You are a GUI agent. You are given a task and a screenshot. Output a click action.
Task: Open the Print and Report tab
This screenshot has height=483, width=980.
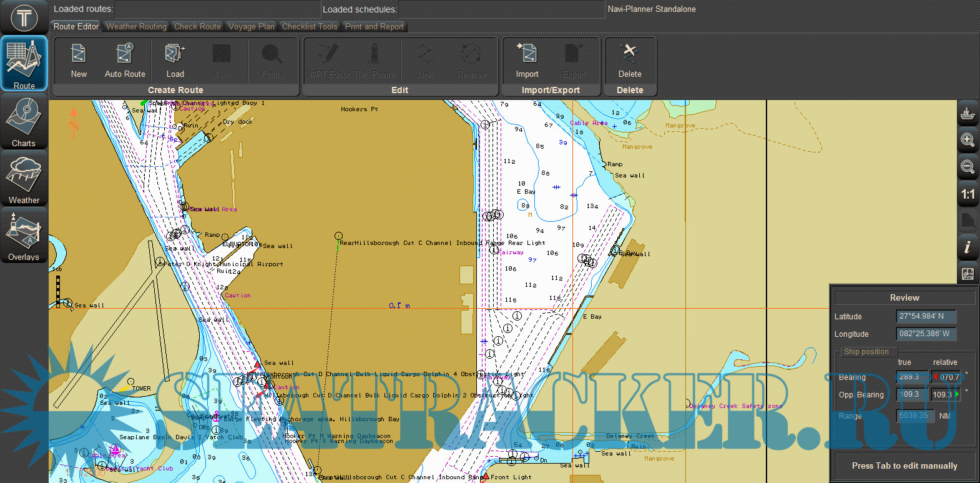point(374,27)
